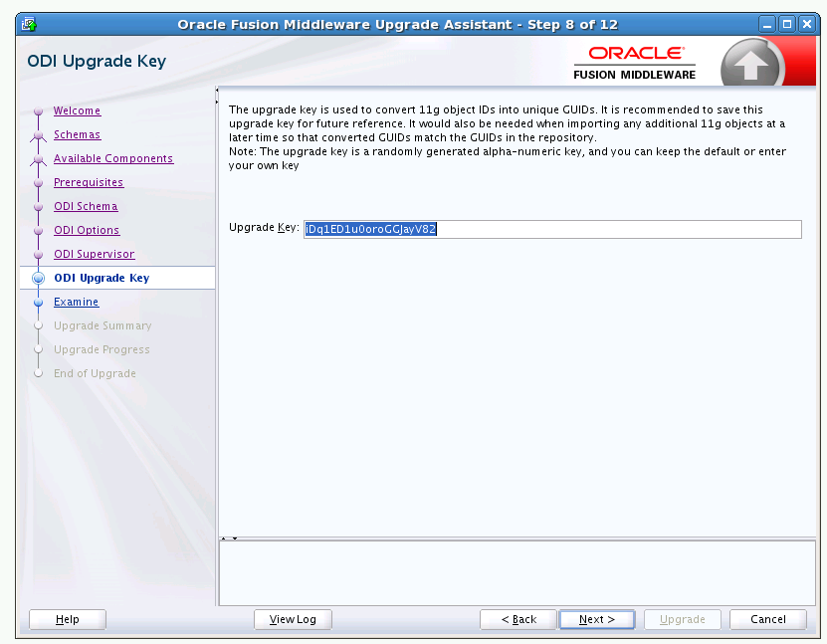
Task: Minimize the Upgrade Assistant window
Action: 767,24
